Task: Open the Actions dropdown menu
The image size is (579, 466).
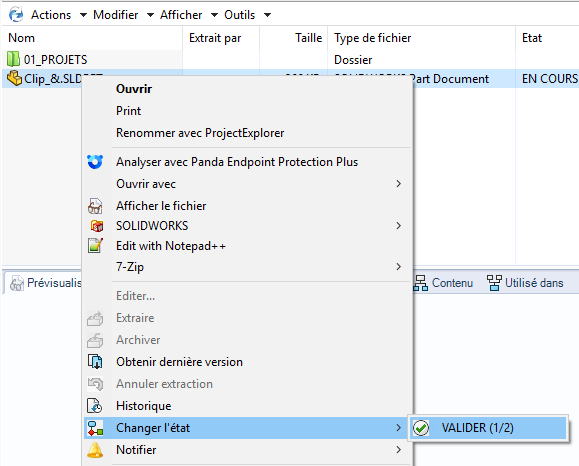Action: pos(58,15)
